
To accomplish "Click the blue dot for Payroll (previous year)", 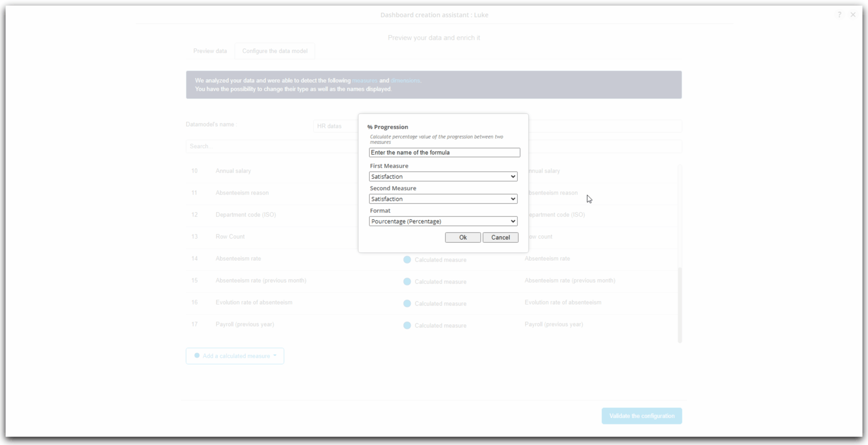I will [407, 325].
